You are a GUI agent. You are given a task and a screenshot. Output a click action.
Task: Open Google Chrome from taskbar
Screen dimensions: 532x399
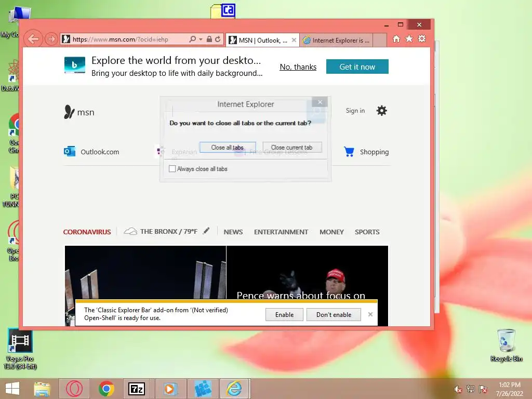click(106, 389)
